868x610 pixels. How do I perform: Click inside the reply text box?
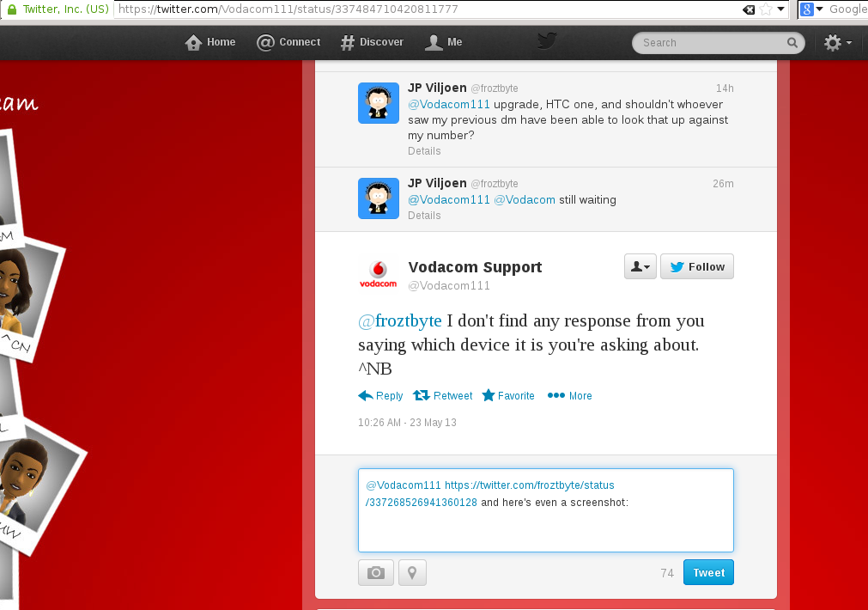coord(546,510)
